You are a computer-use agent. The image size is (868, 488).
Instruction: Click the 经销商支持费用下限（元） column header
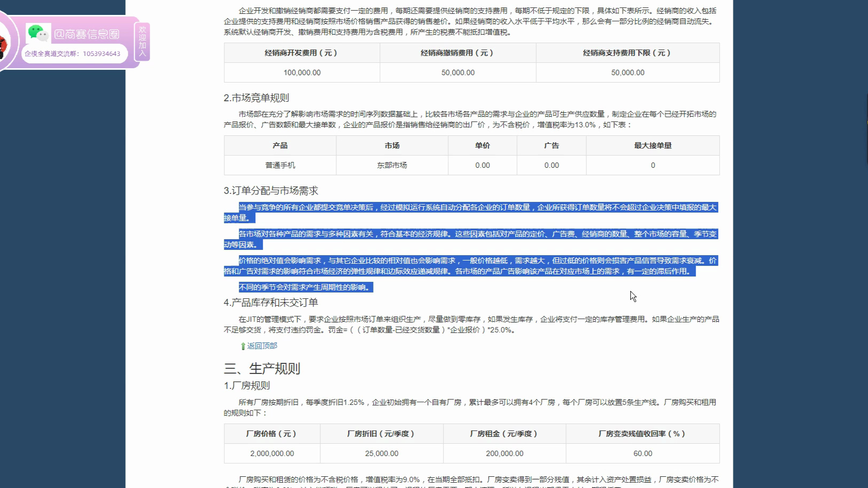[628, 53]
